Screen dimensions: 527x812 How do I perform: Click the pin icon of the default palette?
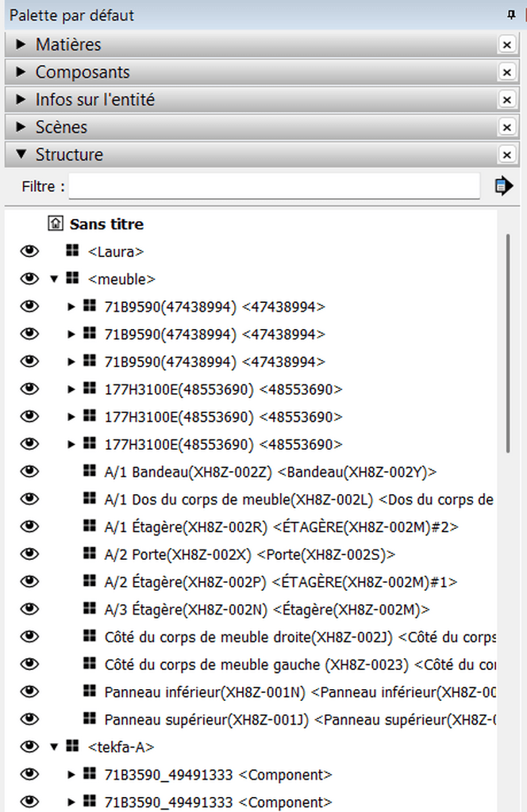tap(510, 15)
